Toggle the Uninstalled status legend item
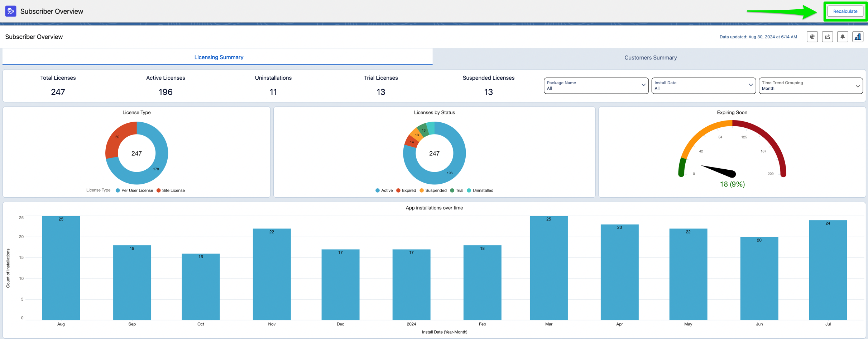 [x=480, y=190]
